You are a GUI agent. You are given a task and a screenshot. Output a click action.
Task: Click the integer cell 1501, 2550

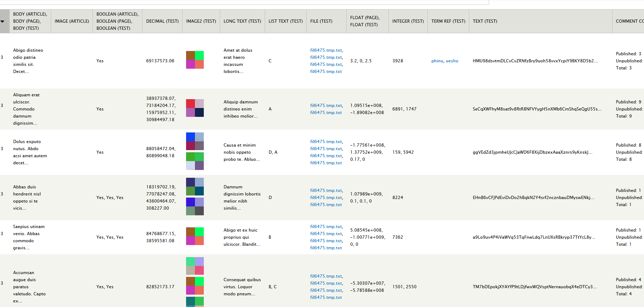click(x=404, y=287)
